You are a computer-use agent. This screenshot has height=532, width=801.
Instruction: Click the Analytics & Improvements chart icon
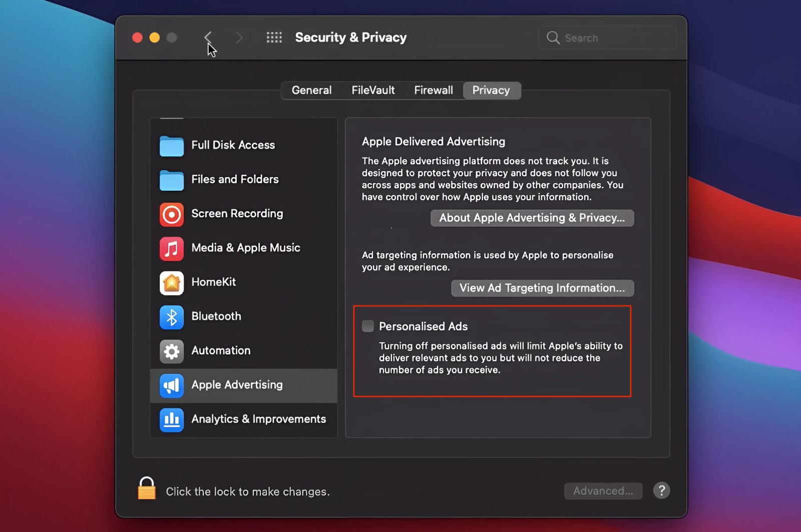(172, 419)
